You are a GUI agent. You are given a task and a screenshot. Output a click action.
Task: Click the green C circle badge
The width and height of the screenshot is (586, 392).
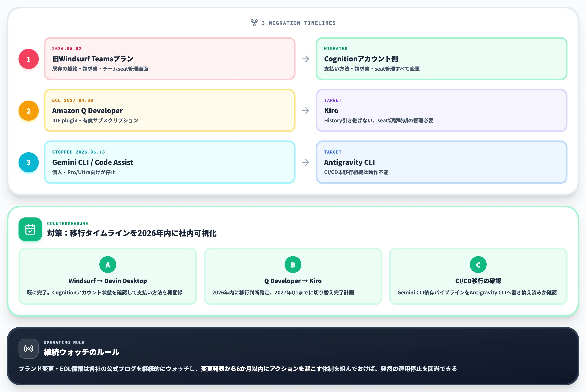(478, 265)
